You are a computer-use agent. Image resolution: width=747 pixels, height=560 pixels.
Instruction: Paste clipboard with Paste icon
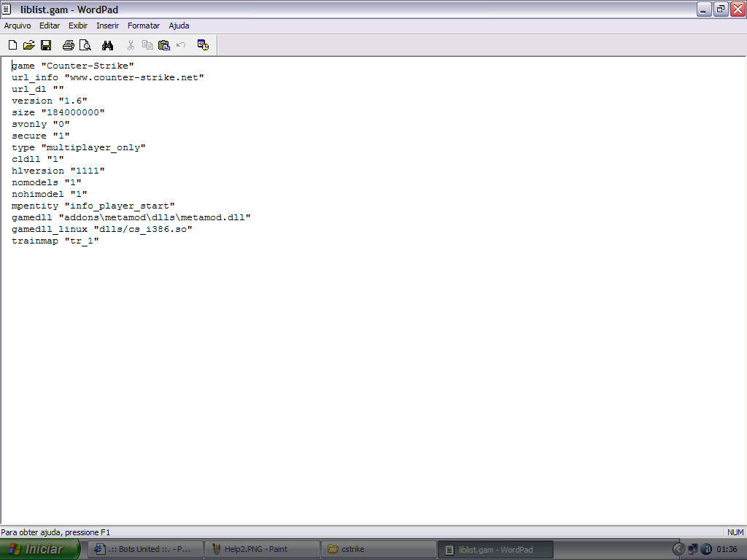click(164, 45)
